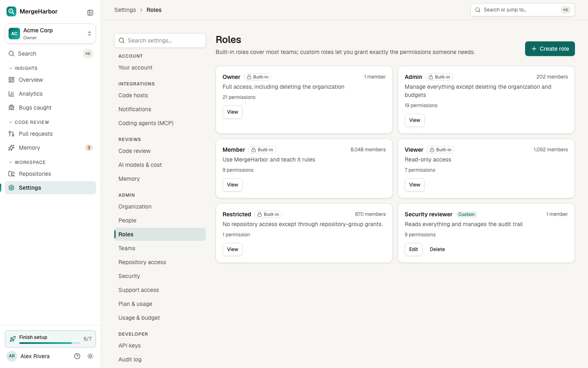Click the MergeHarbor logo icon
The height and width of the screenshot is (368, 588).
pyautogui.click(x=11, y=11)
